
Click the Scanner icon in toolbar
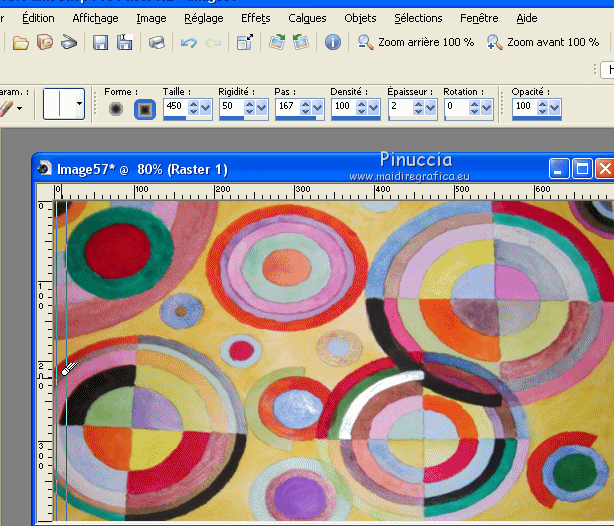pyautogui.click(x=69, y=42)
